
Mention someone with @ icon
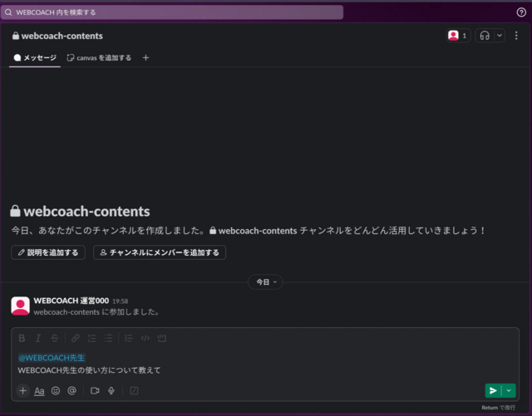72,391
